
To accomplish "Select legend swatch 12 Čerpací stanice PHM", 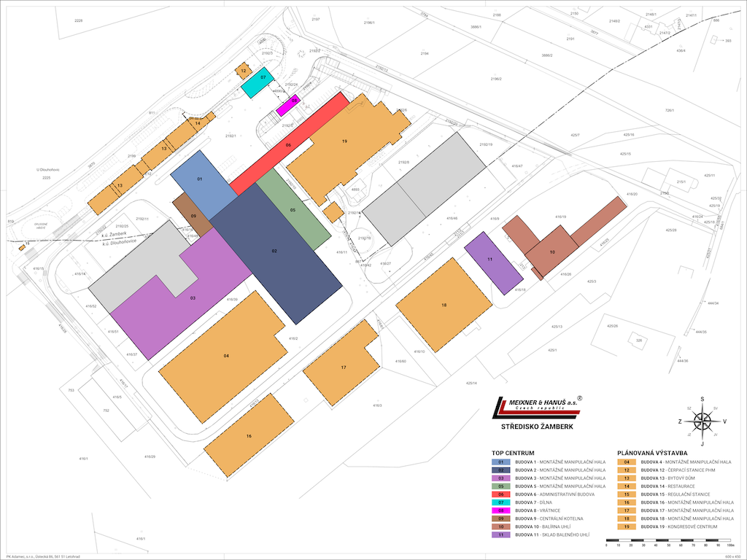I will (627, 470).
